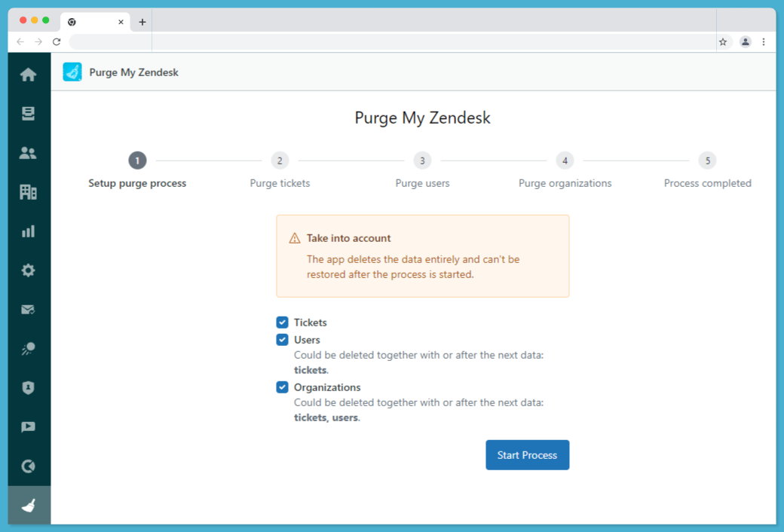Click the video play icon in sidebar
Viewport: 784px width, 532px height.
pos(28,427)
